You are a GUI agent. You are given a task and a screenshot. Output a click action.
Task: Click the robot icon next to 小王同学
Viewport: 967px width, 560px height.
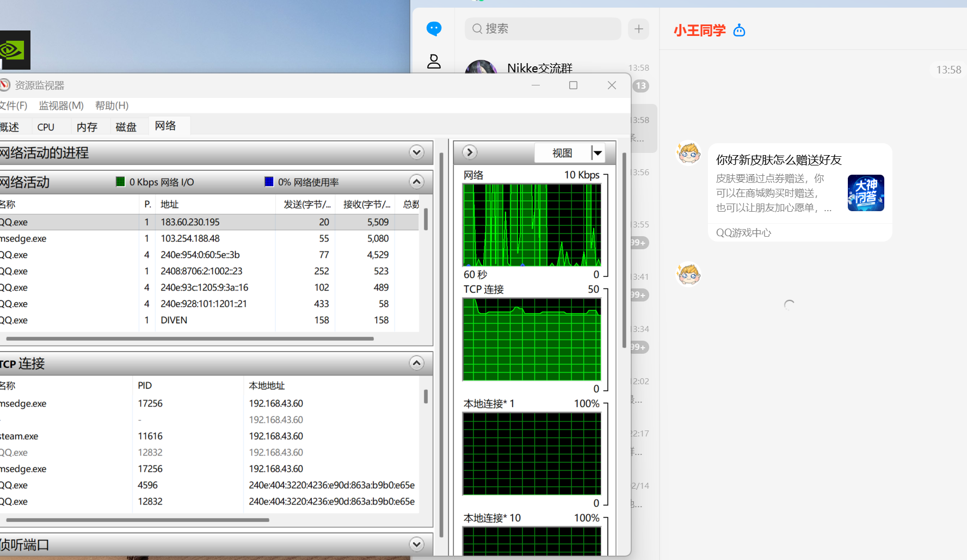pos(739,30)
